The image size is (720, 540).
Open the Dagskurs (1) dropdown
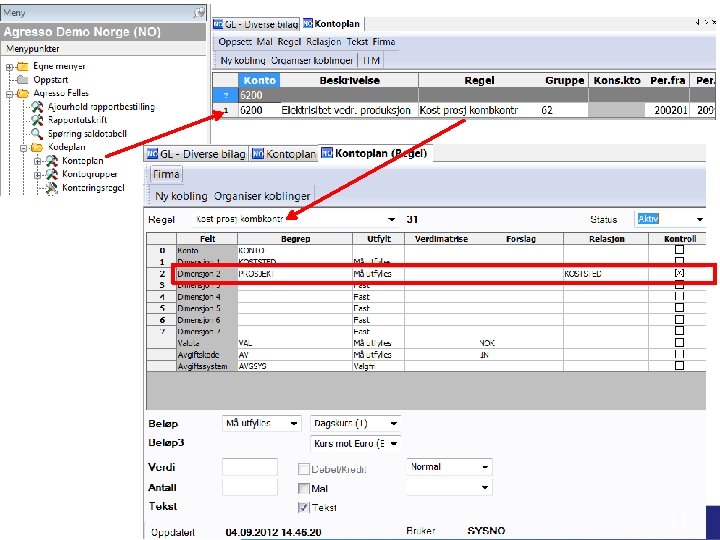[394, 423]
